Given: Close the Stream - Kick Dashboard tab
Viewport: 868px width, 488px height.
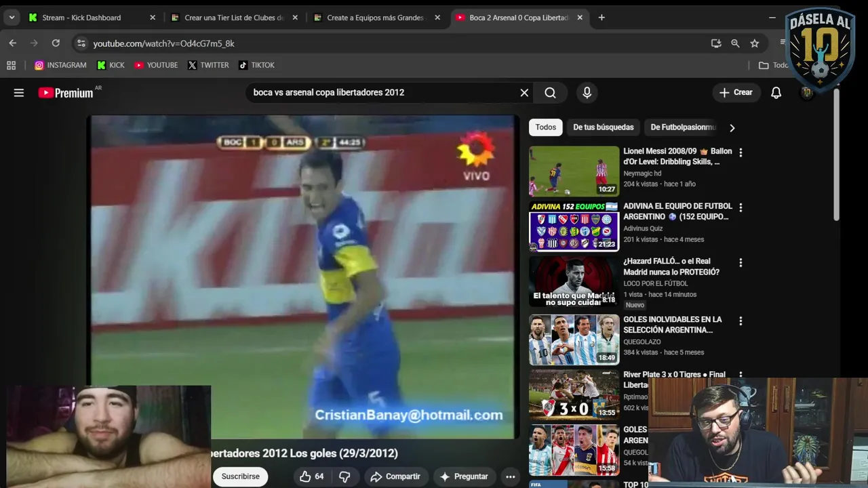Looking at the screenshot, I should (153, 18).
